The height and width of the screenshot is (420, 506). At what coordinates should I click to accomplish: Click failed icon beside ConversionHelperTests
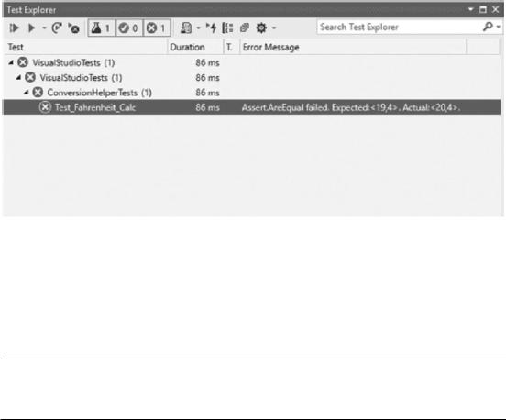[38, 93]
